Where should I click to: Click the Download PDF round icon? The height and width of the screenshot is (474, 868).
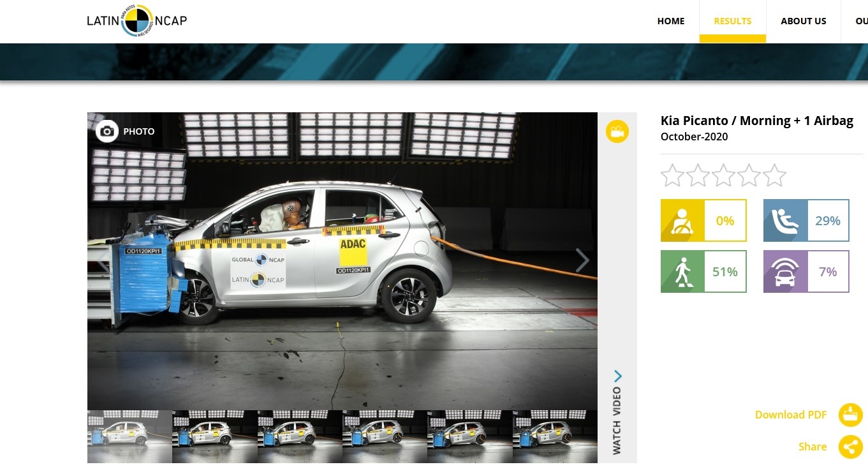click(x=850, y=415)
